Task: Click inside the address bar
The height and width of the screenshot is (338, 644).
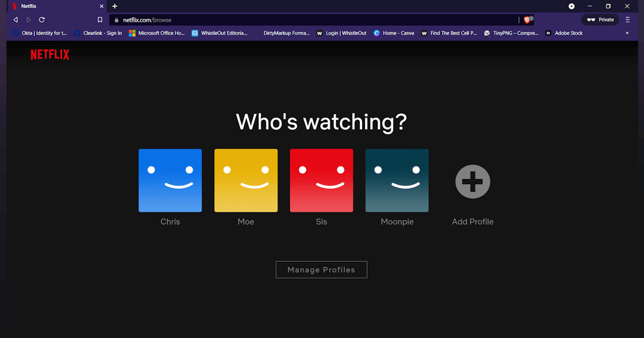Action: click(268, 19)
